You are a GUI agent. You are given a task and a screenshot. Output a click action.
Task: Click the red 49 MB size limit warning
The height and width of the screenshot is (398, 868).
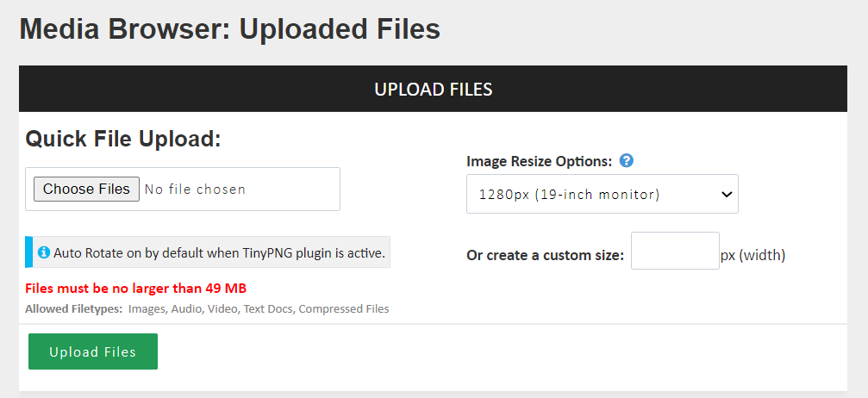[136, 288]
